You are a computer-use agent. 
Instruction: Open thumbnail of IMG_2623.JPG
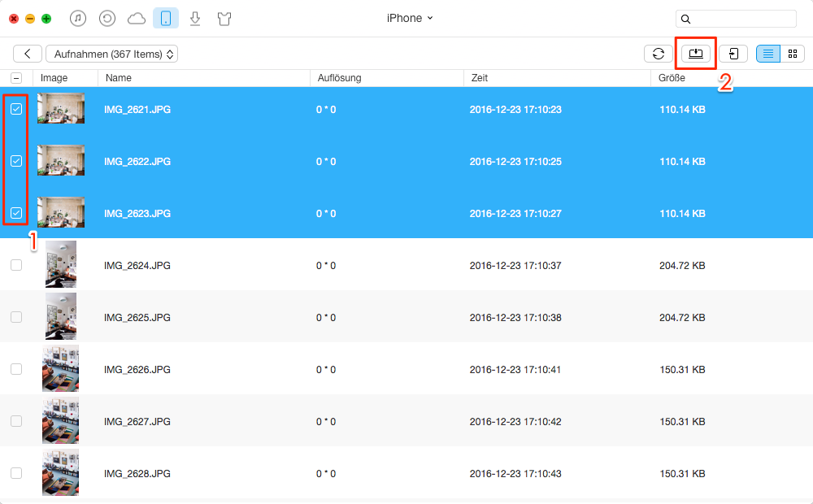tap(61, 212)
